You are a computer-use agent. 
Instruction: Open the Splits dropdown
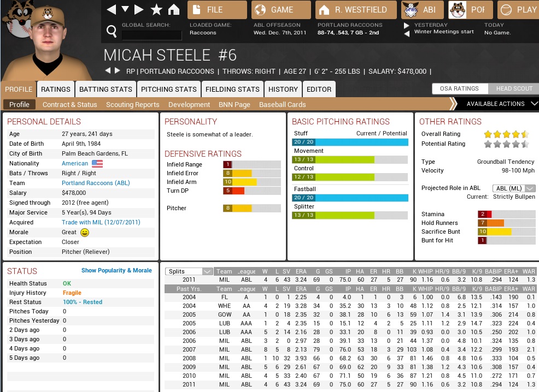(190, 271)
